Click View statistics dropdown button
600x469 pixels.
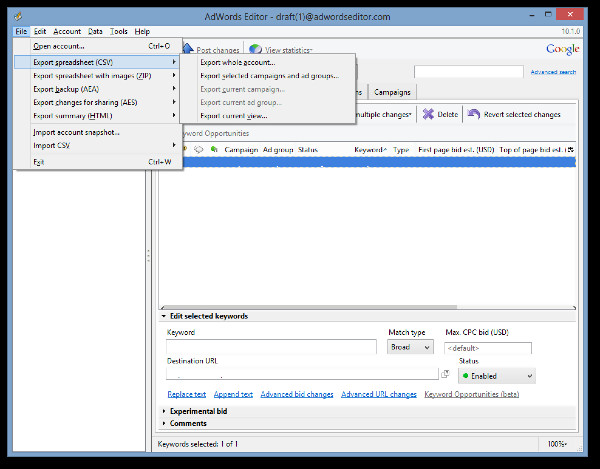[x=280, y=50]
